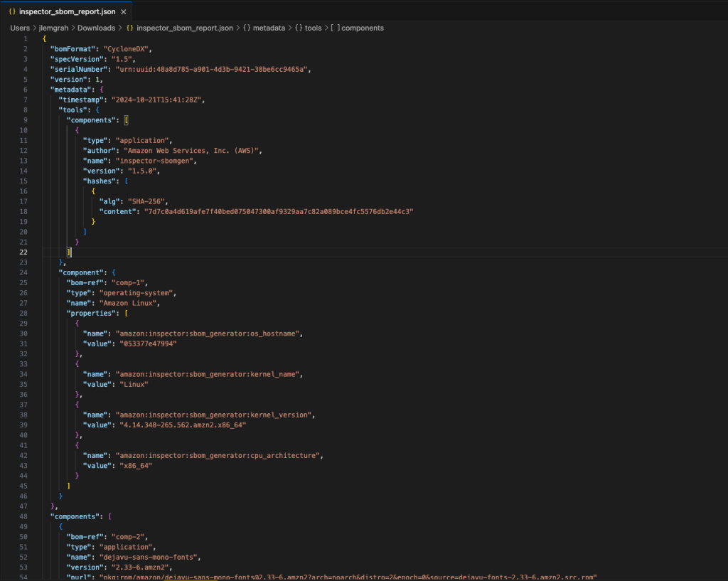Click the kernel_version property name
The width and height of the screenshot is (728, 581).
[x=213, y=415]
